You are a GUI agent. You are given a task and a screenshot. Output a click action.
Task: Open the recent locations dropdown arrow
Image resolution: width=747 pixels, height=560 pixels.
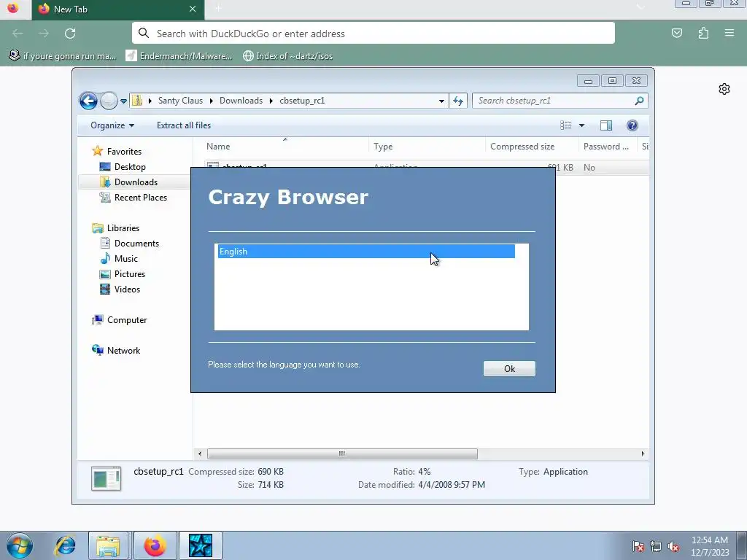pos(123,101)
